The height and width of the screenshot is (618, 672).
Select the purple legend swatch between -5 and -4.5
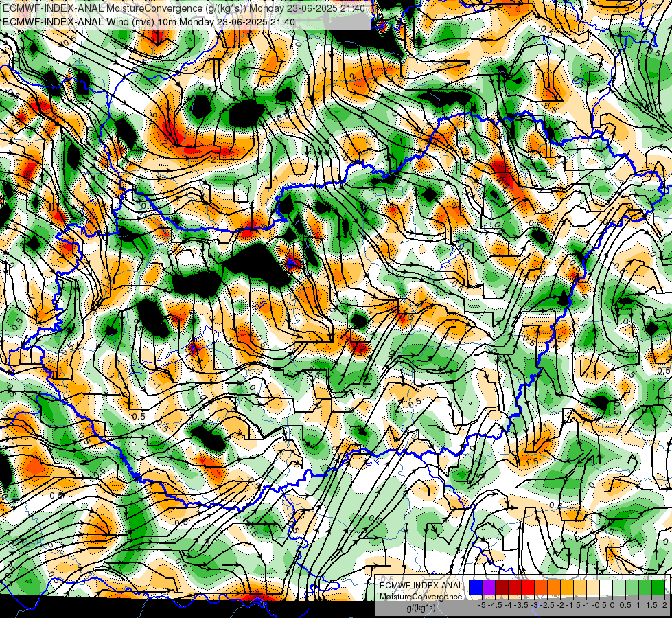point(489,587)
